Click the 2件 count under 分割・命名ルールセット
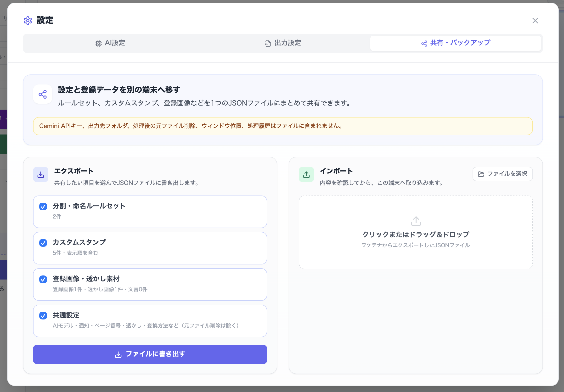This screenshot has height=392, width=564. (57, 217)
